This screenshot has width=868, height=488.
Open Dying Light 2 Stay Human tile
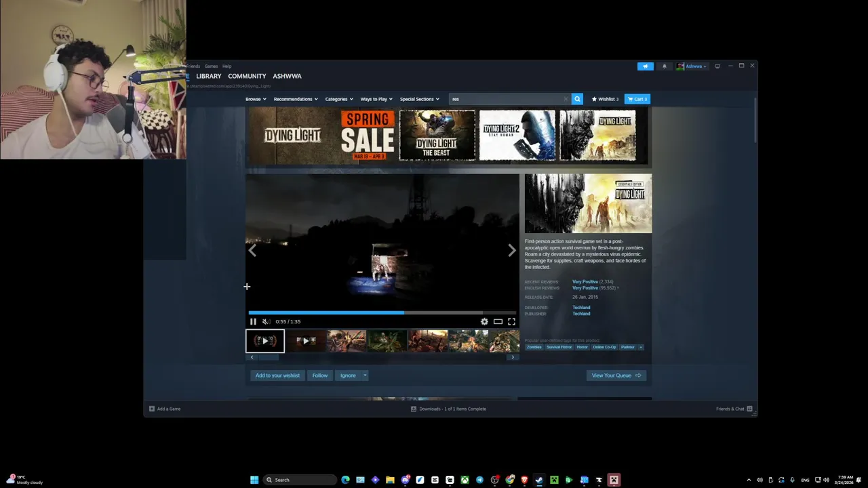pos(517,136)
